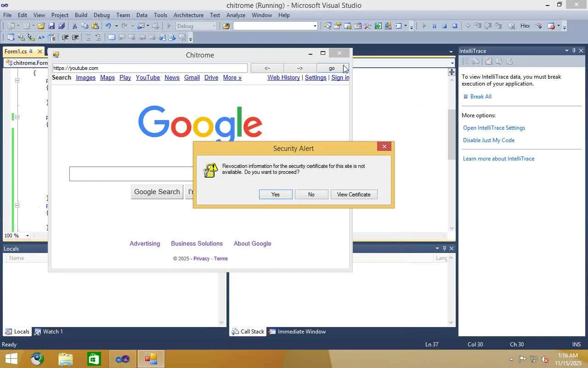Click the View Certificate button
The image size is (588, 368).
(x=354, y=195)
